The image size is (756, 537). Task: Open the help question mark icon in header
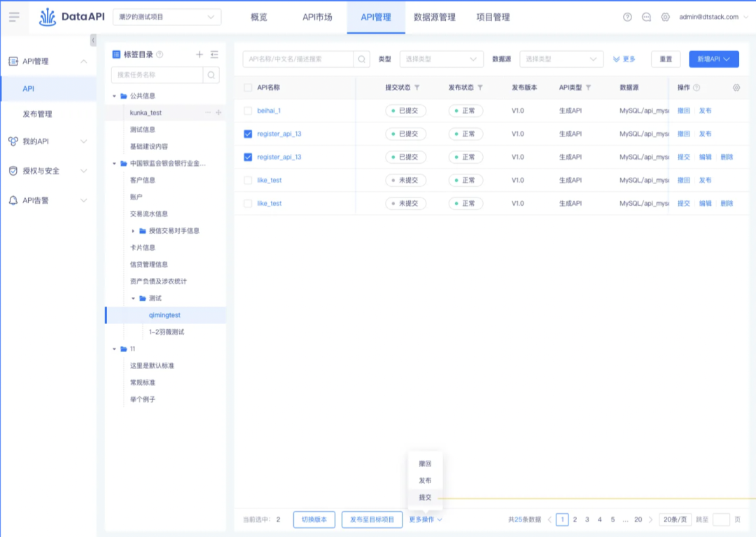click(627, 17)
